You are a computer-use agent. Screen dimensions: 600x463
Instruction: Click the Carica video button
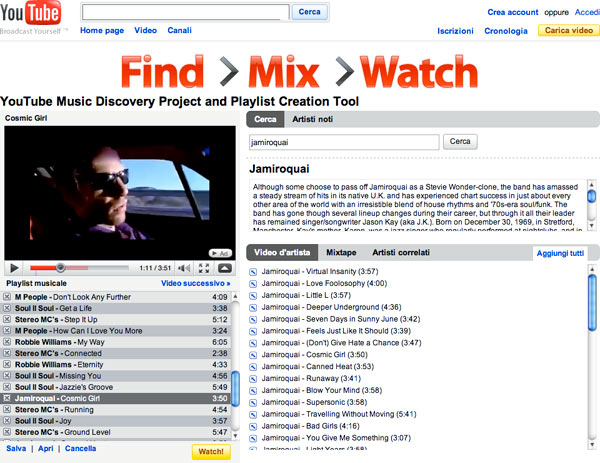click(x=569, y=30)
